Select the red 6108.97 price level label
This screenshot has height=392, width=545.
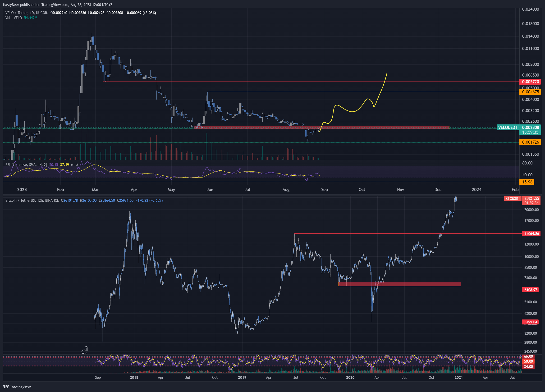(x=530, y=290)
